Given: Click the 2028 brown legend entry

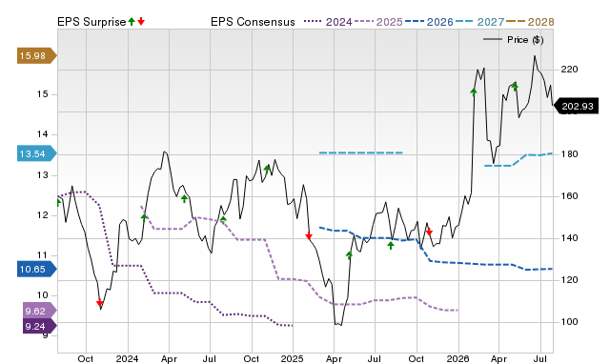Looking at the screenshot, I should tap(531, 22).
